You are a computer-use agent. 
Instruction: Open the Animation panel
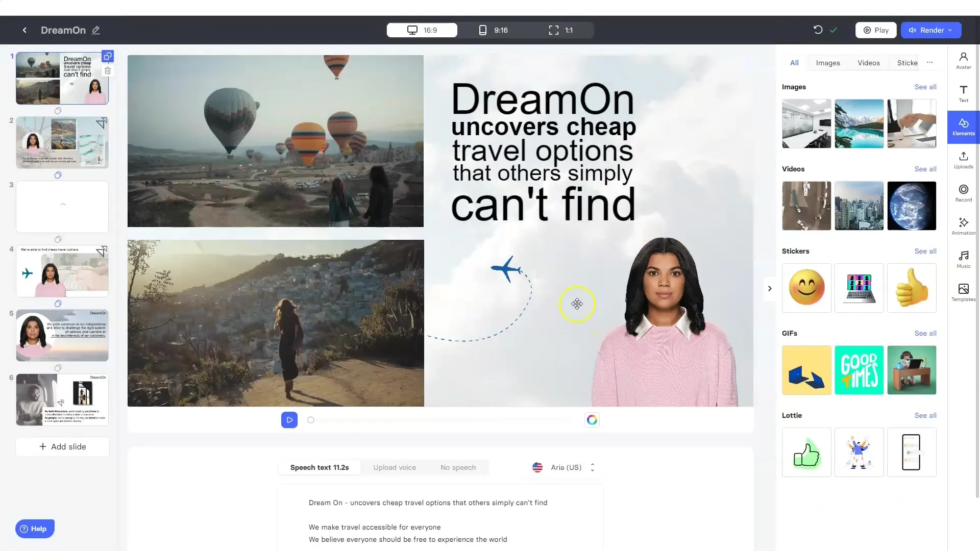coord(963,226)
